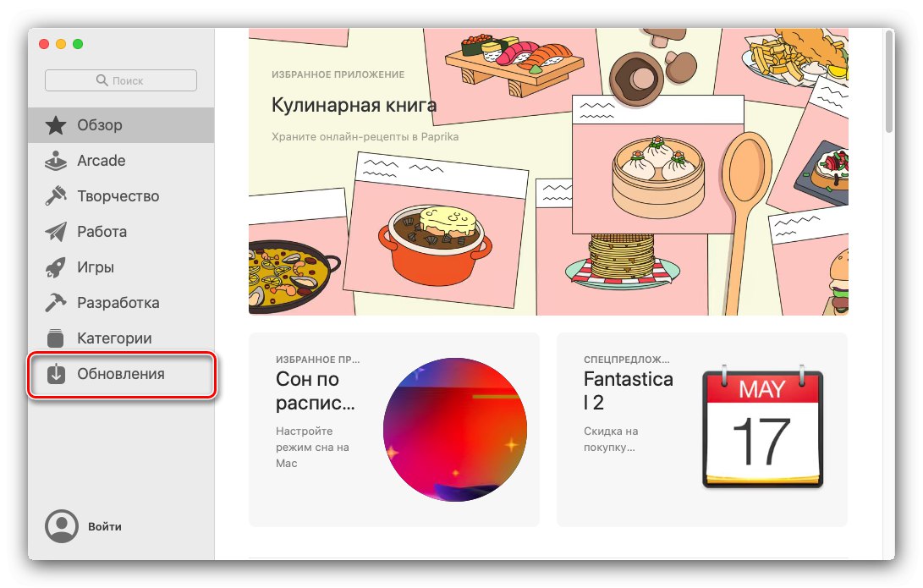Click the Войти sign-in link

point(105,525)
